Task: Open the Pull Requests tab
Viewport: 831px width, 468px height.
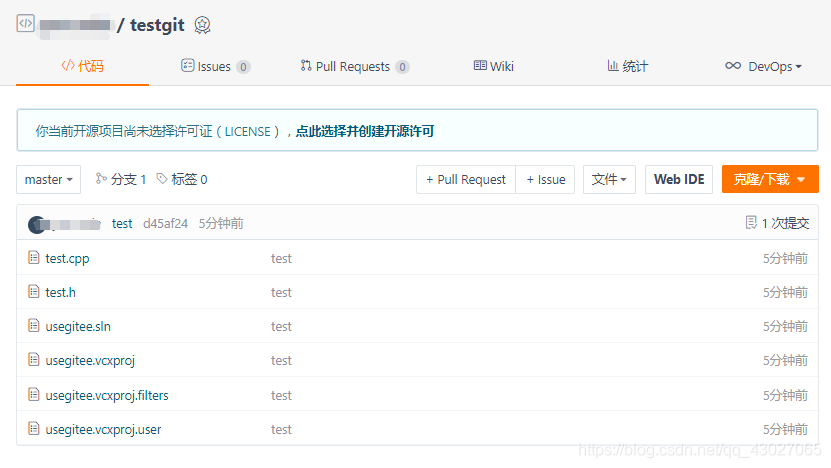Action: 355,66
